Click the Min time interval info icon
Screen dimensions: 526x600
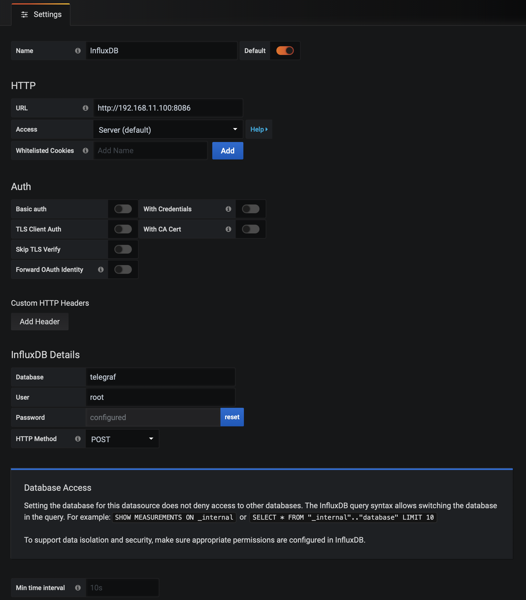[78, 587]
